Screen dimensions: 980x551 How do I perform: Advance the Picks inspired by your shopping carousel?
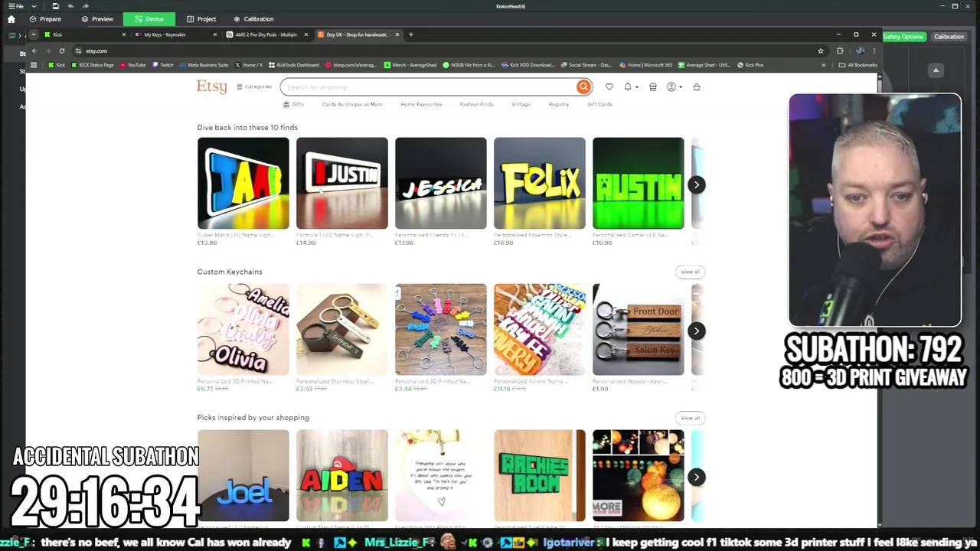696,477
